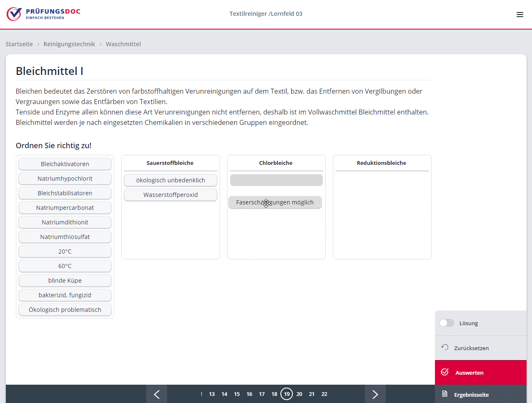
Task: Open the hamburger menu icon
Action: pyautogui.click(x=520, y=15)
